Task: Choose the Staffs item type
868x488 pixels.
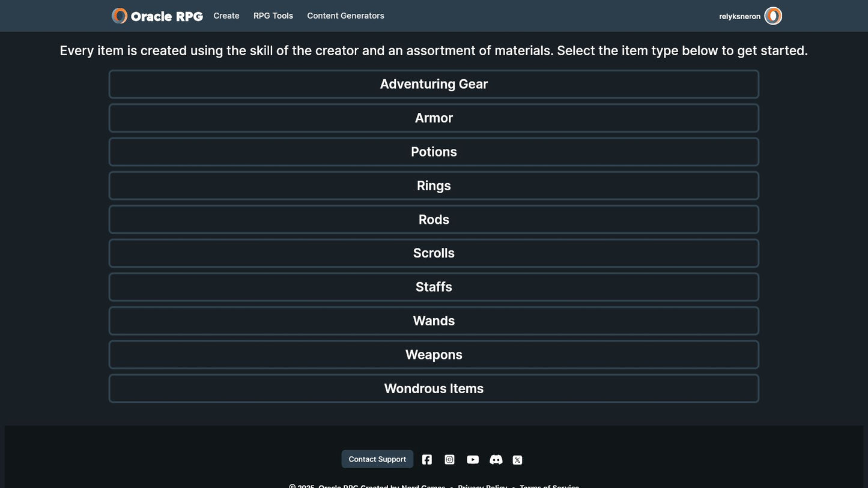Action: click(434, 287)
